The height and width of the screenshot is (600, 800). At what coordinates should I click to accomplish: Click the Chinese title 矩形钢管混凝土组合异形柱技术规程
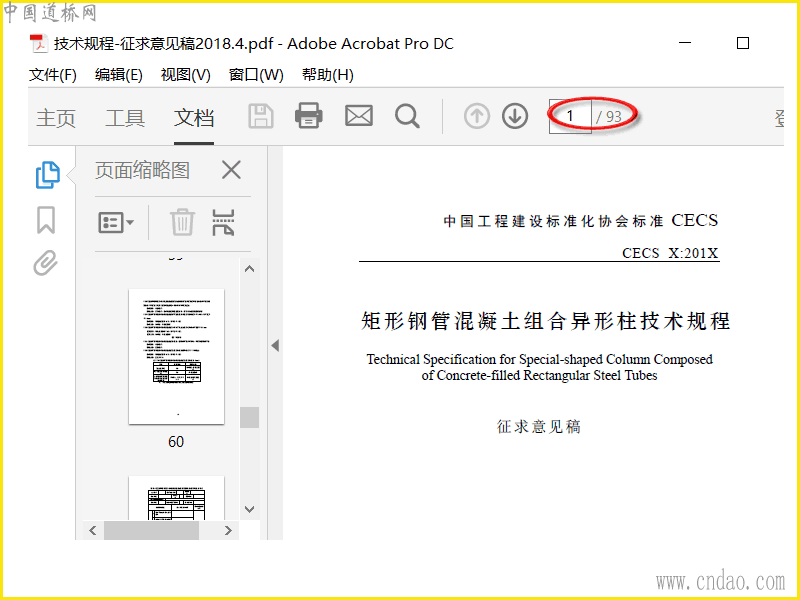click(545, 321)
